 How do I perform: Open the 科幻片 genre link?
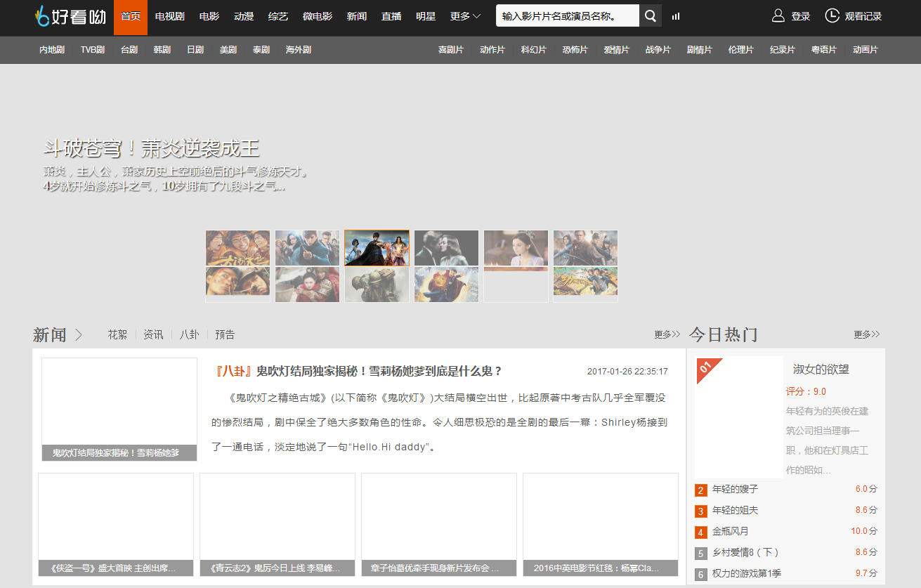533,50
